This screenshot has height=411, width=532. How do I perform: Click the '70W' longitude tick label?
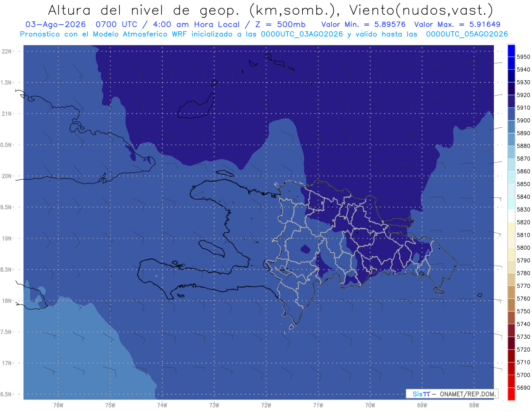point(370,404)
